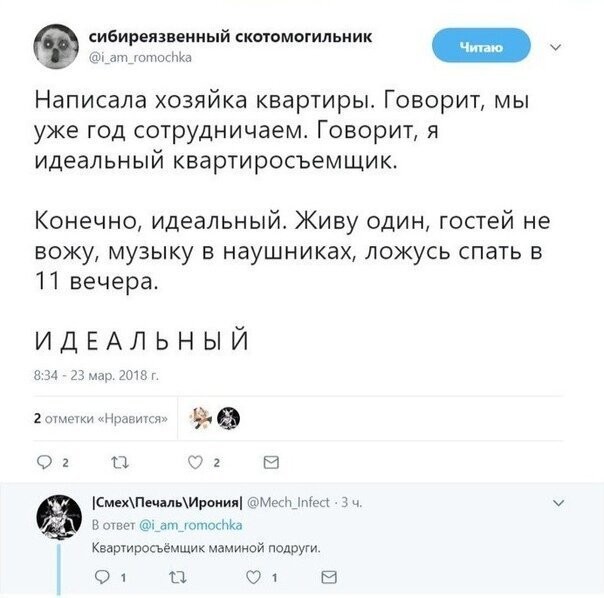Viewport: 604px width, 598px height.
Task: Open the first liker's small avatar
Action: (x=200, y=418)
